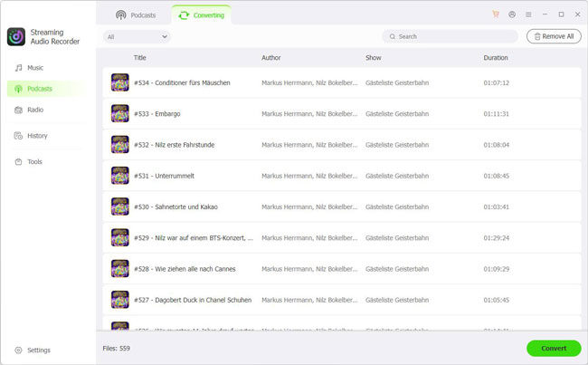Viewport: 588px width, 365px height.
Task: Click the Tools sidebar icon
Action: coord(18,161)
